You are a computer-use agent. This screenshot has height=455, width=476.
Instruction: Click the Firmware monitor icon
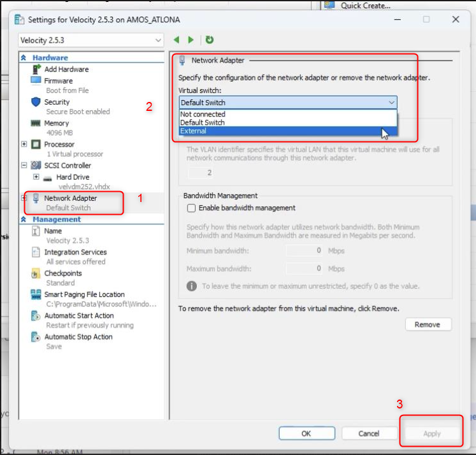36,80
